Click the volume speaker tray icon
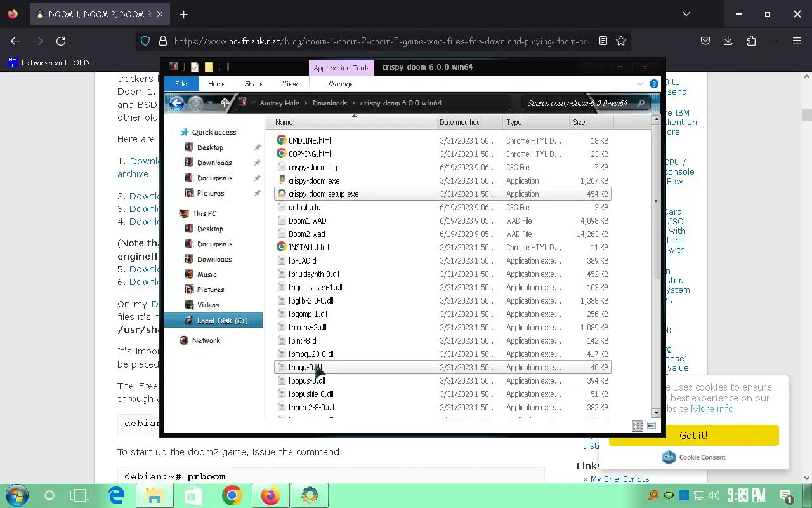 (x=714, y=495)
